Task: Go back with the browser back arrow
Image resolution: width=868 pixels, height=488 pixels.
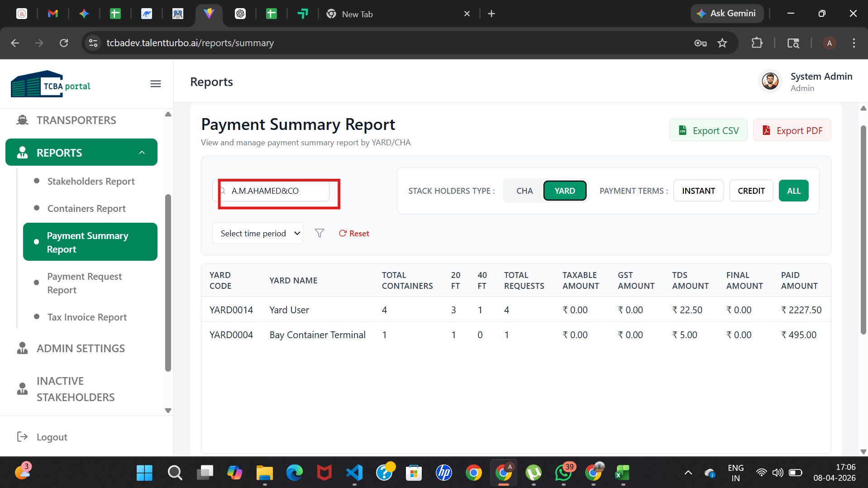Action: [x=15, y=43]
